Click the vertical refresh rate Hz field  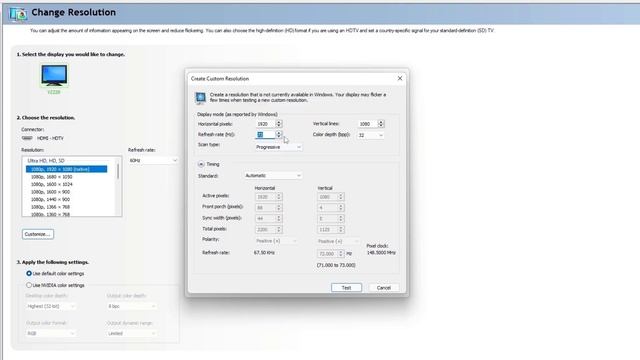(330, 254)
